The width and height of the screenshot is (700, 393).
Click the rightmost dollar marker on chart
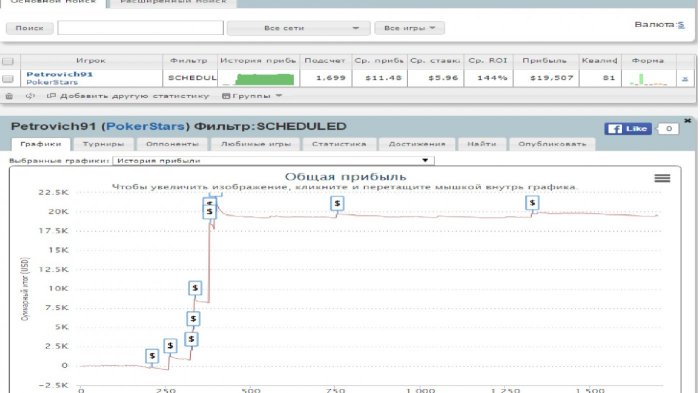(532, 203)
